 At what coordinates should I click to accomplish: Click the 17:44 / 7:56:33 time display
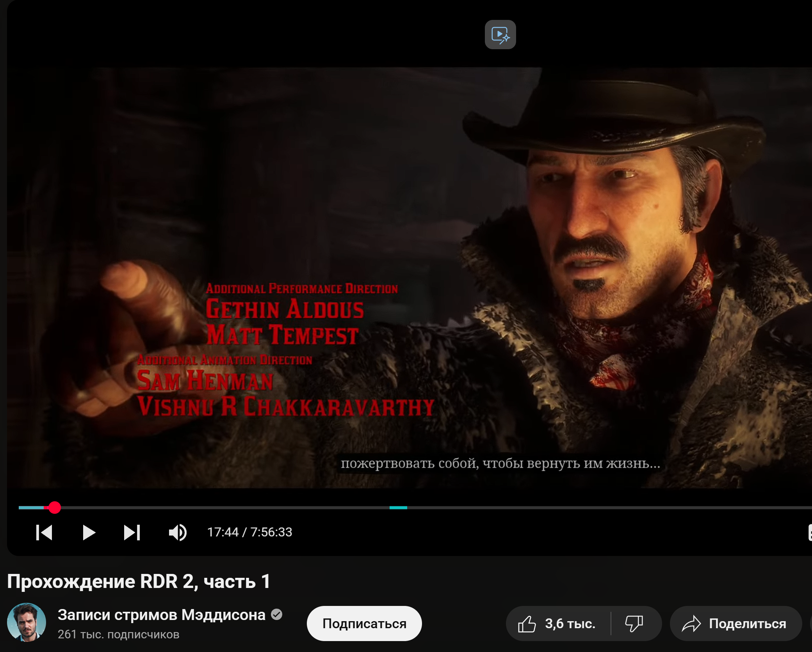coord(249,532)
